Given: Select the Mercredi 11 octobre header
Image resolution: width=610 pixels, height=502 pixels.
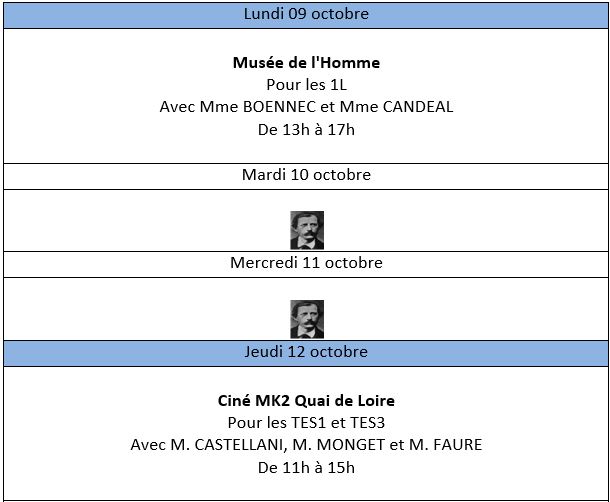Looking at the screenshot, I should 306,263.
